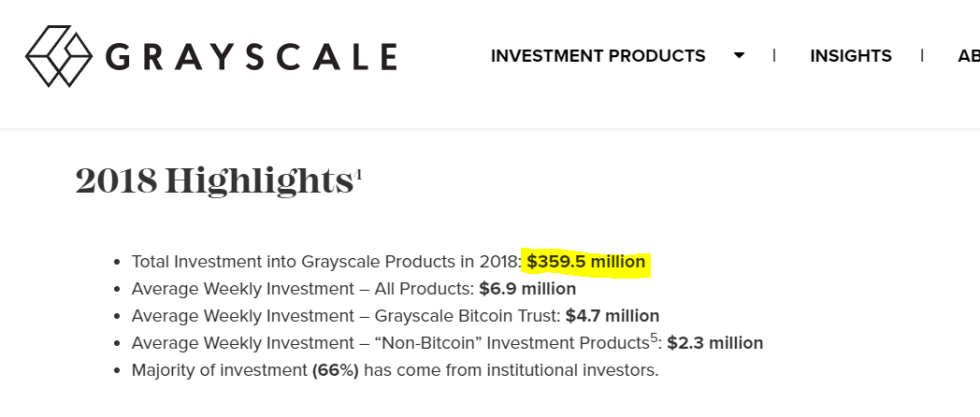Select the $4.7 million value
The image size is (980, 417).
612,316
